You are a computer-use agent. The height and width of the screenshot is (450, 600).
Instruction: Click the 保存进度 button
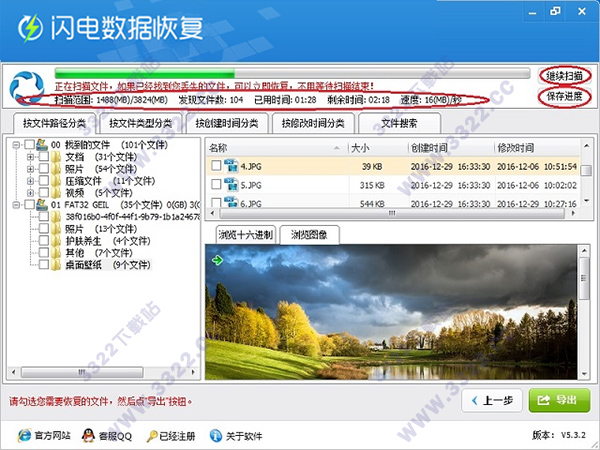click(x=564, y=96)
